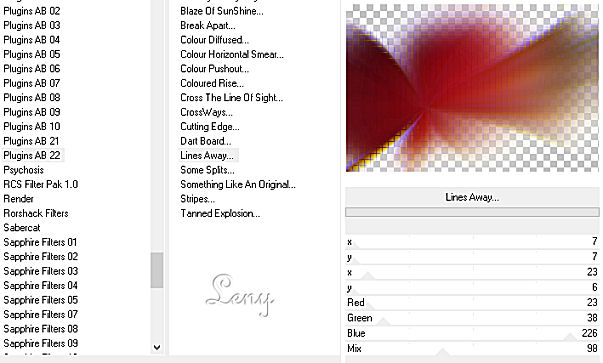Adjust the Red slider
The width and height of the screenshot is (603, 363).
[472, 303]
